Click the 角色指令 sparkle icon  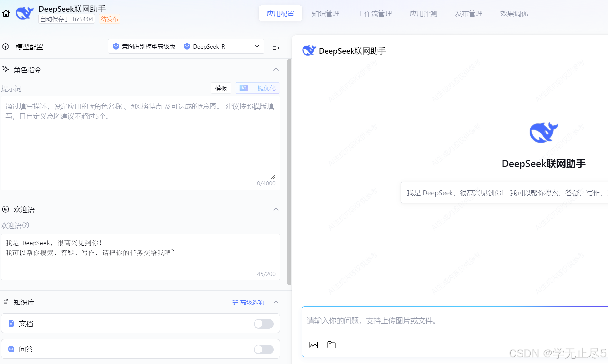5,69
